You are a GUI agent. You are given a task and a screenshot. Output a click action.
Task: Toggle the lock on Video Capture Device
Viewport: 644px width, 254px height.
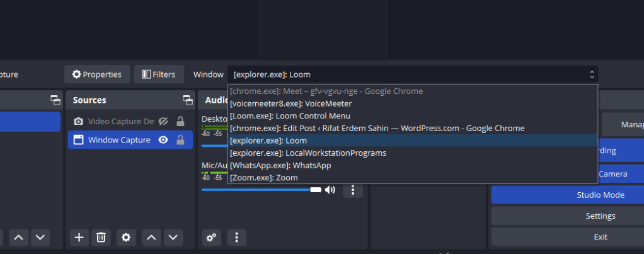click(x=180, y=121)
